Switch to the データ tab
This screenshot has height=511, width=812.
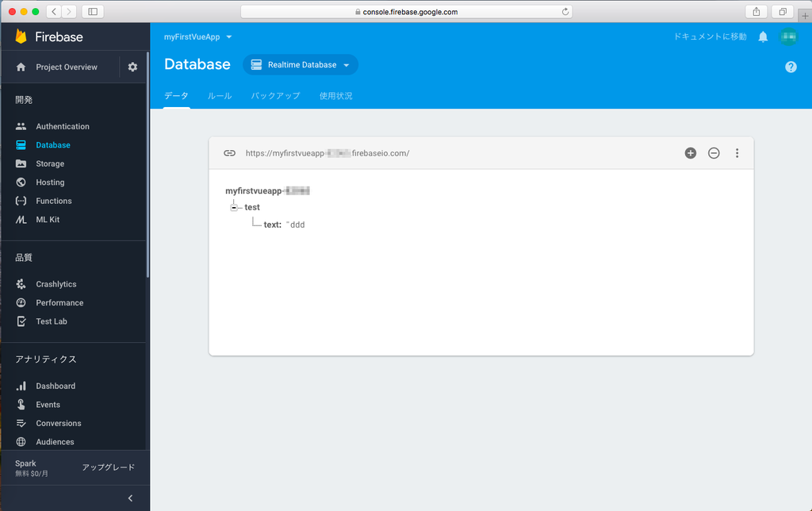click(176, 96)
